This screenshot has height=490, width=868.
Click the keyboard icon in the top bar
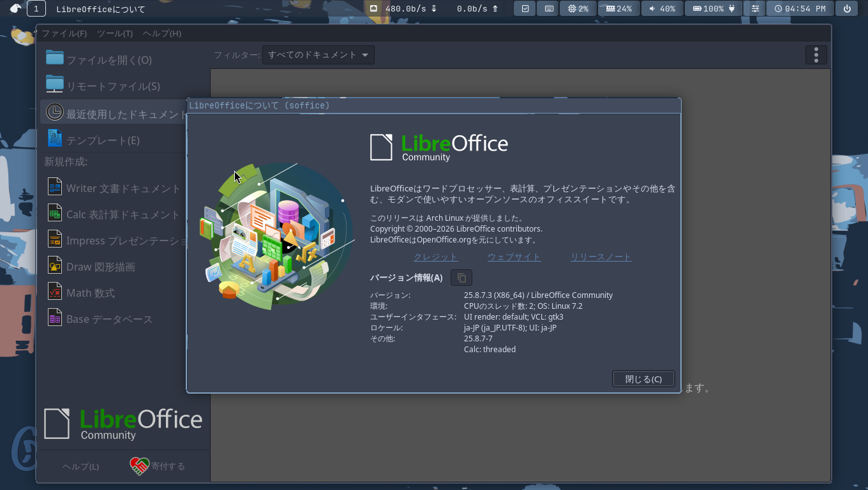[x=549, y=9]
